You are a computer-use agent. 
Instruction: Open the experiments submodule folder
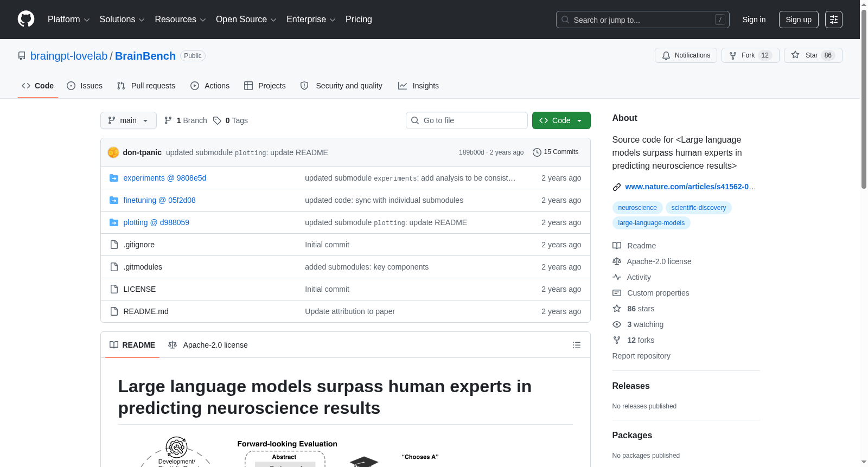pyautogui.click(x=165, y=178)
